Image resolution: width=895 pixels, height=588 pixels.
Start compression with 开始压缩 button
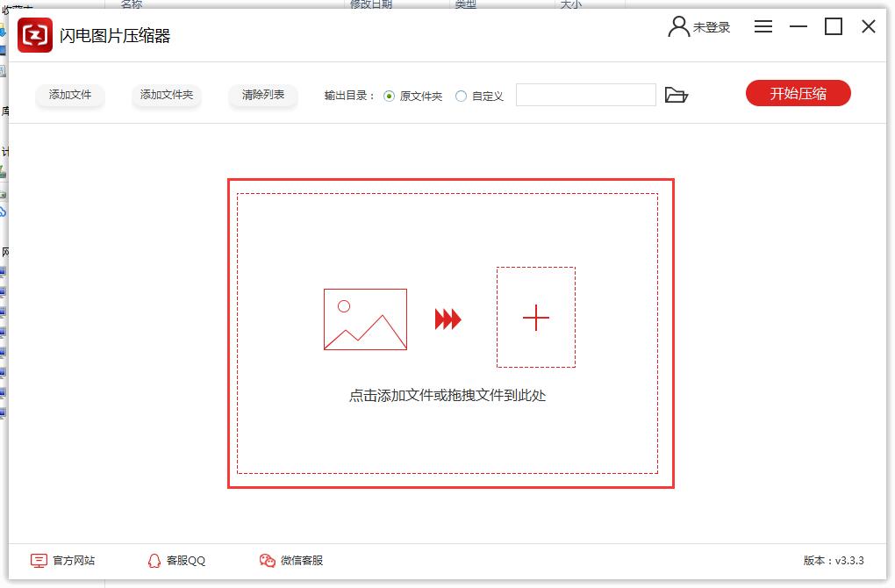pos(798,94)
